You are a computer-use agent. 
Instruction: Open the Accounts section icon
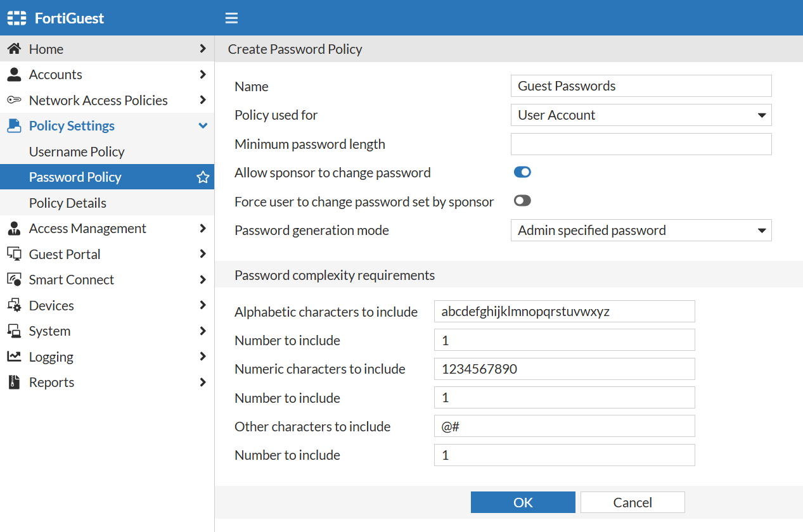click(14, 74)
